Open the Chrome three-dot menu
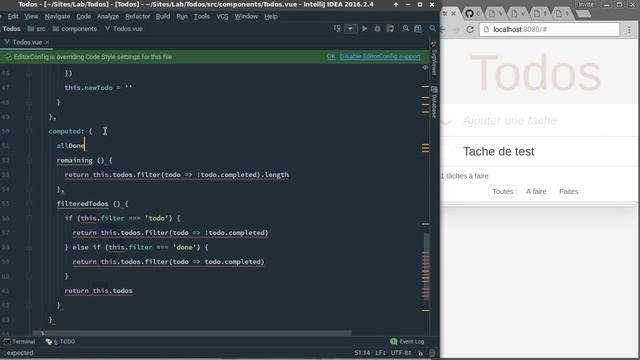640x360 pixels. pos(629,29)
